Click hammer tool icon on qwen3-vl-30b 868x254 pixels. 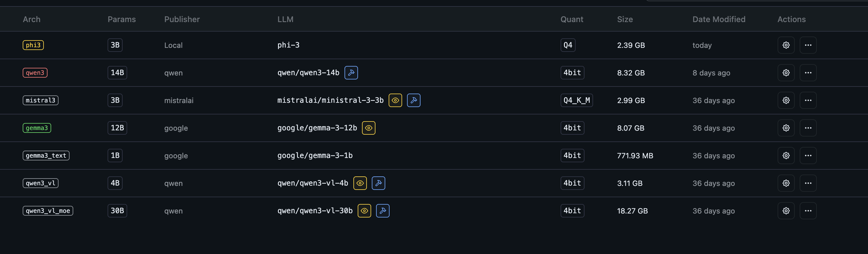click(383, 211)
